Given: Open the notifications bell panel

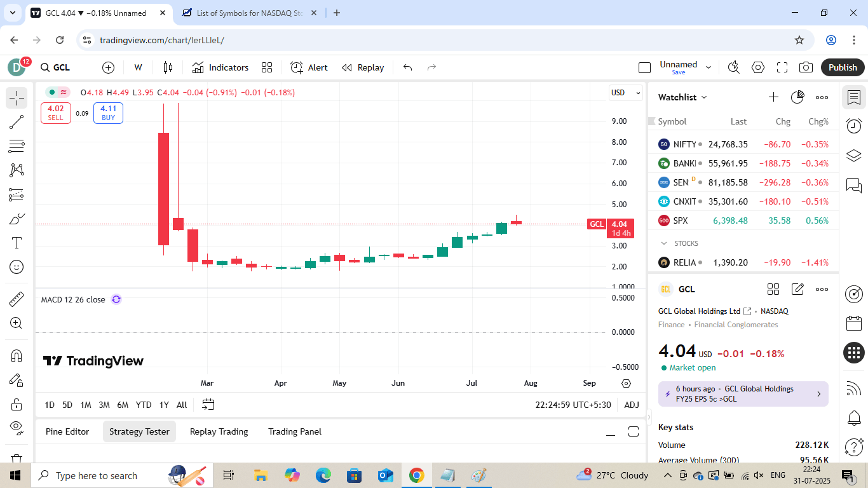Looking at the screenshot, I should click(x=854, y=418).
